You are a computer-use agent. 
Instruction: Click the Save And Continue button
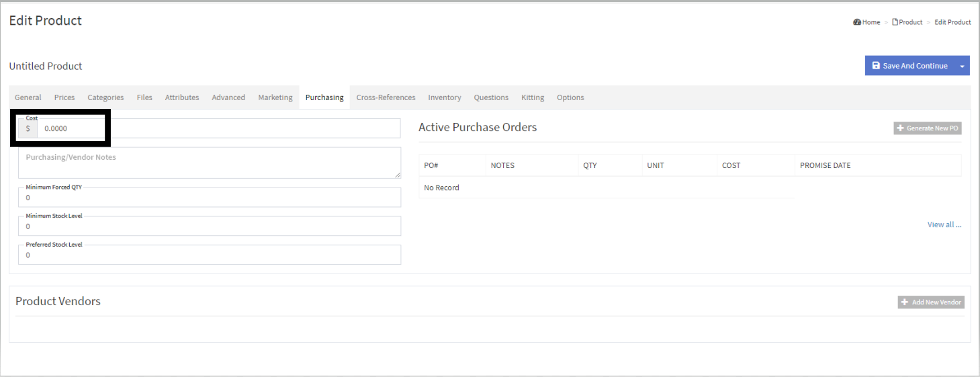(909, 66)
